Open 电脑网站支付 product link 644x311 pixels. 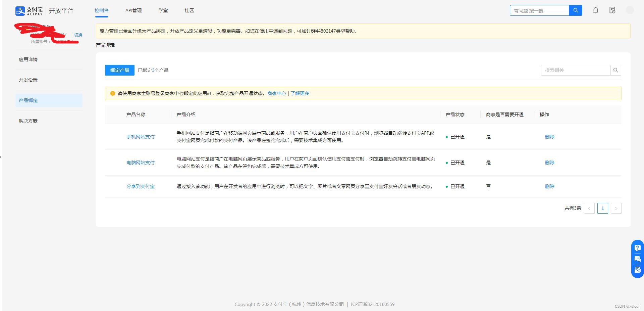point(141,163)
